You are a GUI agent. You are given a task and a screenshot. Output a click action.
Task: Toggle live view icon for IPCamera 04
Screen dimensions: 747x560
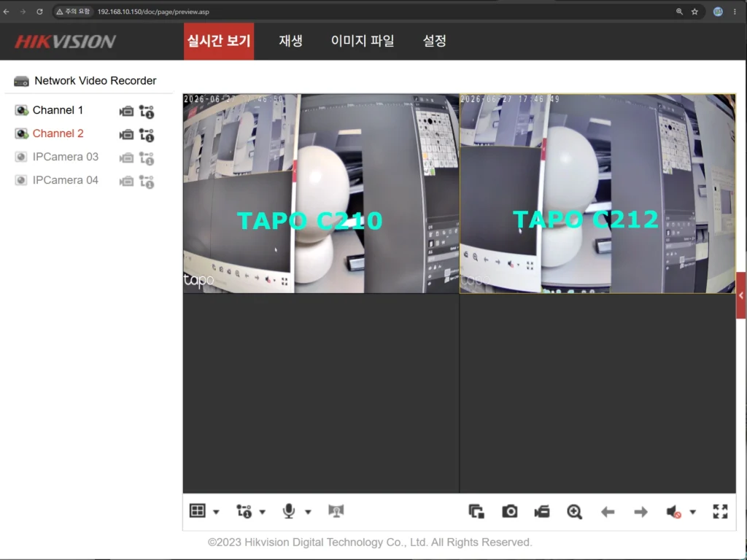(x=21, y=180)
